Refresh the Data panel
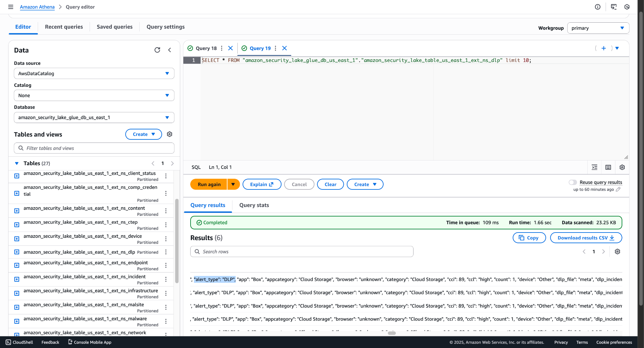This screenshot has height=348, width=644. (157, 50)
